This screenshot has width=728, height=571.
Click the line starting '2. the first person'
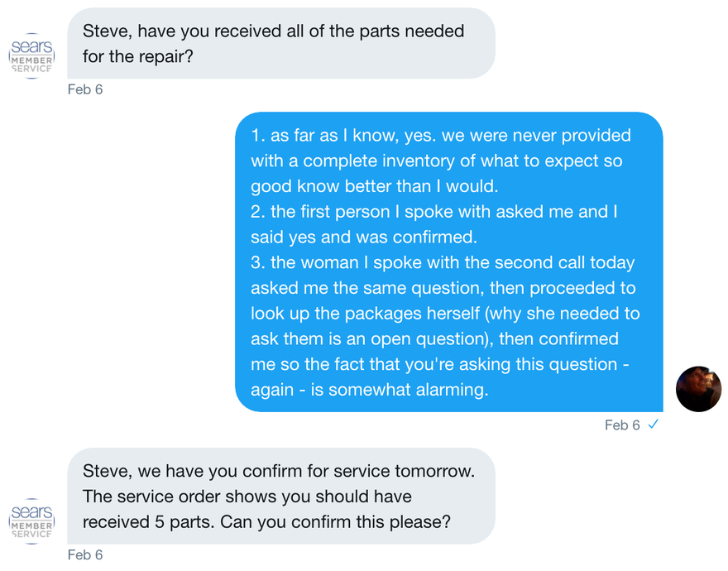click(434, 211)
